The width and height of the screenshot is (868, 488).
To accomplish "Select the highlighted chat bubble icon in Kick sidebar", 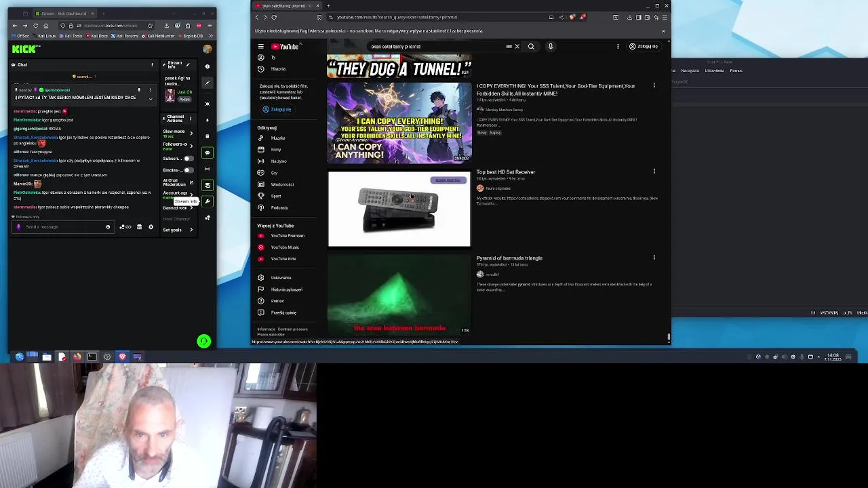I will pyautogui.click(x=208, y=152).
